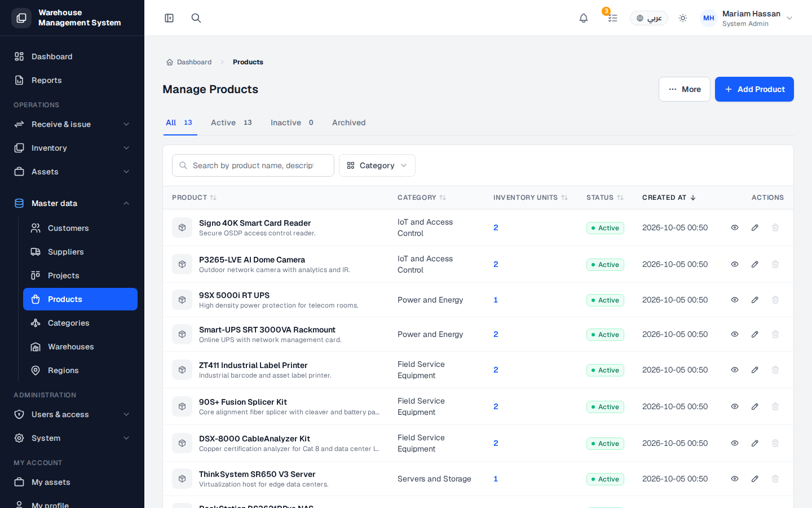
Task: Expand the Inventory sidebar section
Action: point(72,148)
